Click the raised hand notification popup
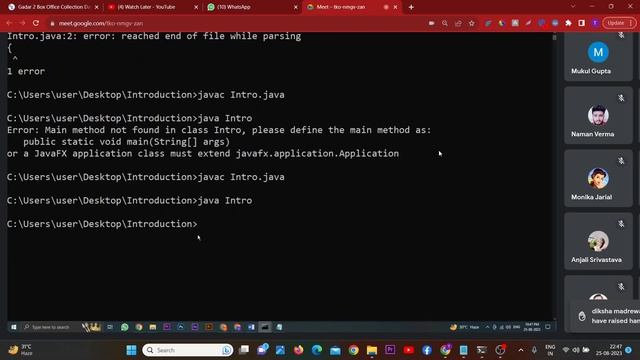The height and width of the screenshot is (360, 640). point(604,316)
